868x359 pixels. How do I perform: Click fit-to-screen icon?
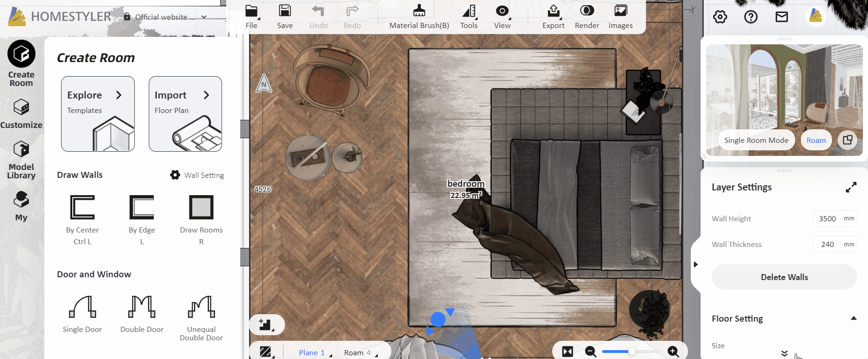(568, 352)
